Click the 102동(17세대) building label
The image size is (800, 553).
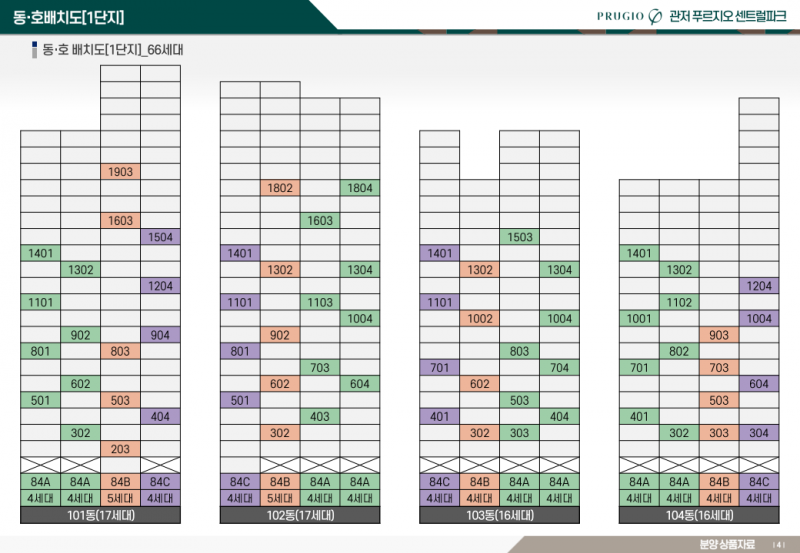point(300,515)
